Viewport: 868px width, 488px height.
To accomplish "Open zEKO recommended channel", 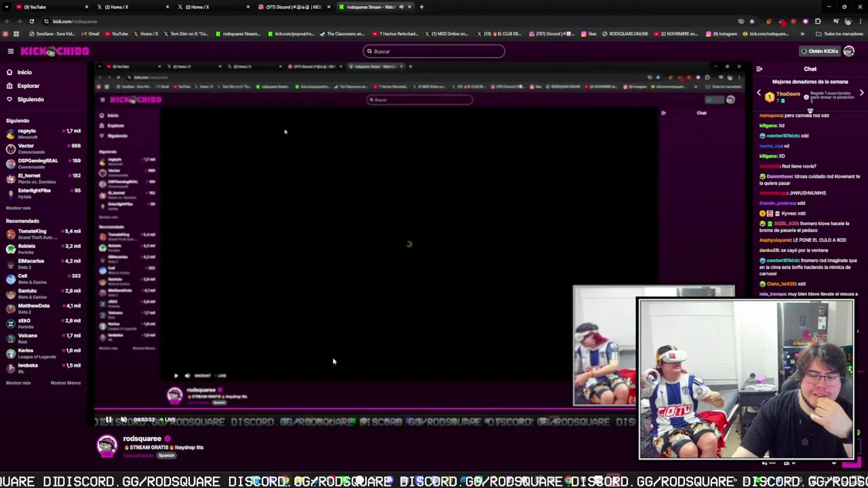I will [43, 323].
